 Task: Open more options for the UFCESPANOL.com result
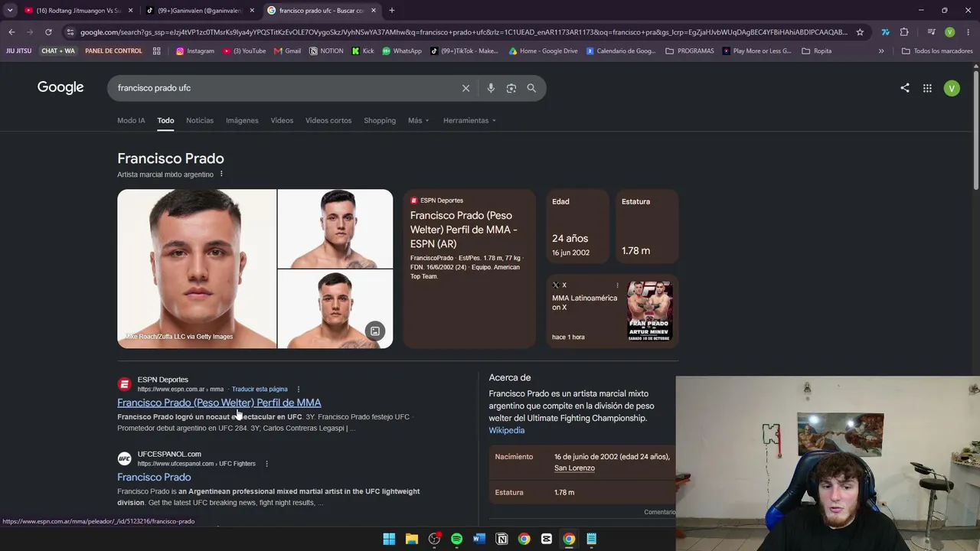coord(266,464)
